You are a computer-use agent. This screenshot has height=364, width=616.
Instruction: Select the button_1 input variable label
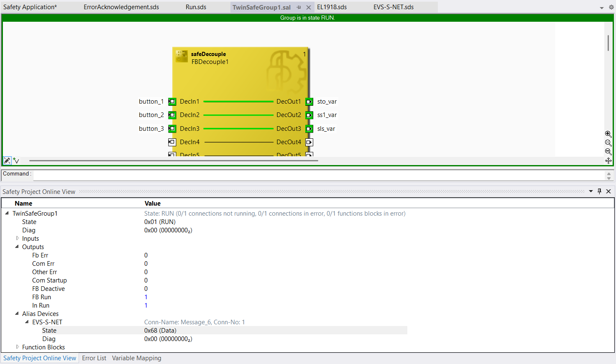[151, 102]
